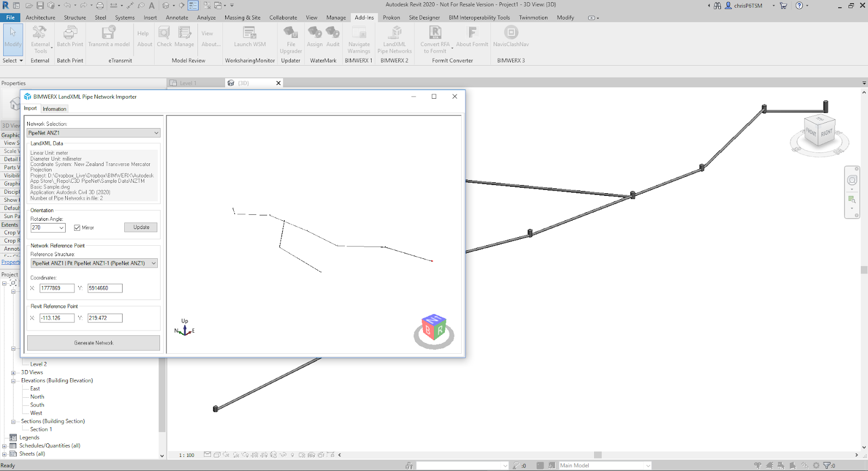Click the Undo arrow in quick access toolbar

click(67, 5)
